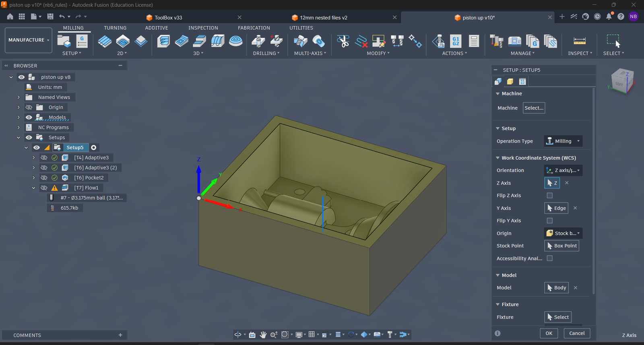Viewport: 644px width, 345px height.
Task: Expand the [T6] Pocket2 node
Action: pyautogui.click(x=33, y=178)
